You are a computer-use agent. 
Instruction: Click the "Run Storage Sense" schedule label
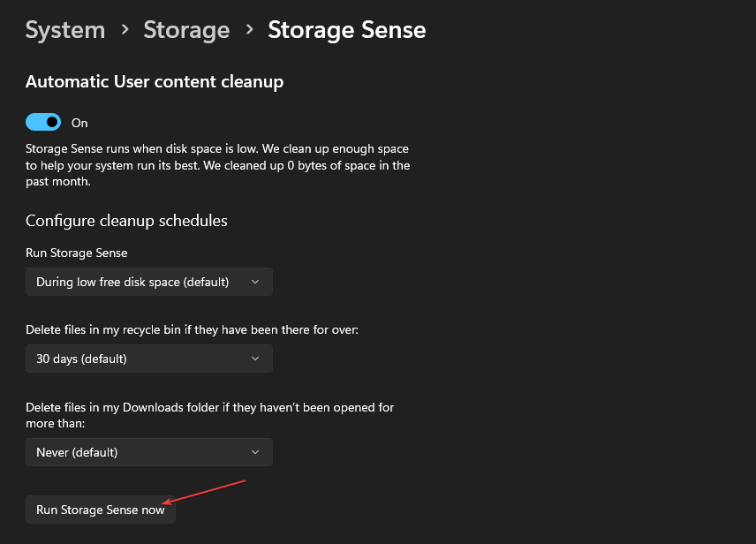pyautogui.click(x=76, y=253)
